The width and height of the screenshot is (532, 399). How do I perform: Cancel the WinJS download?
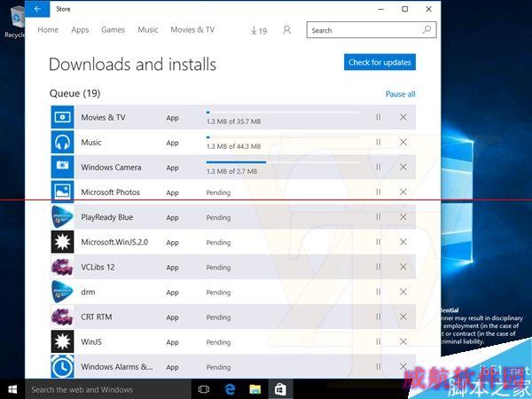click(403, 341)
